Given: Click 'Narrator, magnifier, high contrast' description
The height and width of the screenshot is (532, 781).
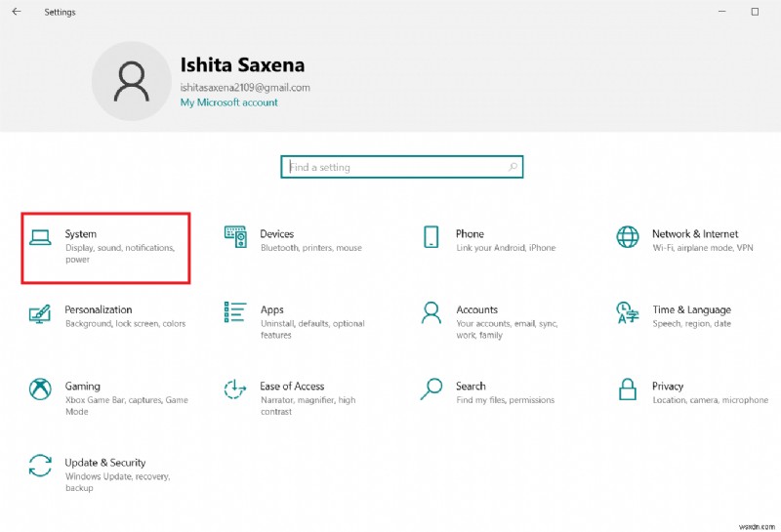Looking at the screenshot, I should click(x=308, y=405).
